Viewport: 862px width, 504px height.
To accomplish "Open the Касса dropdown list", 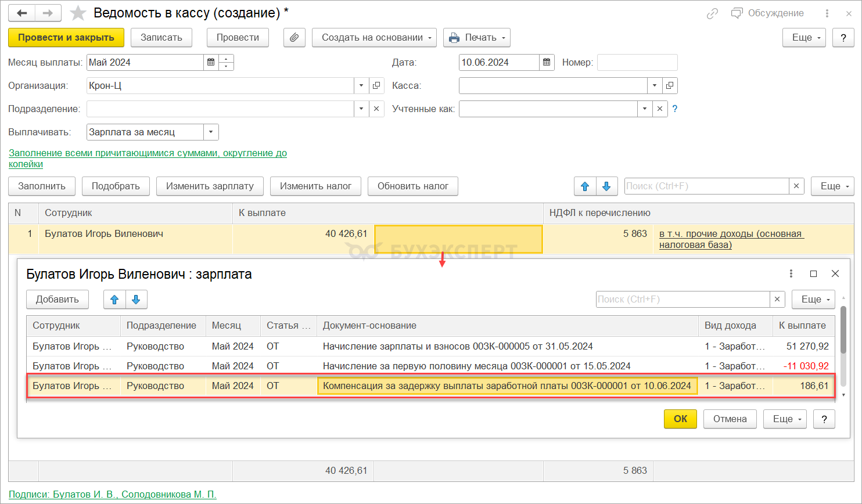I will [x=655, y=86].
